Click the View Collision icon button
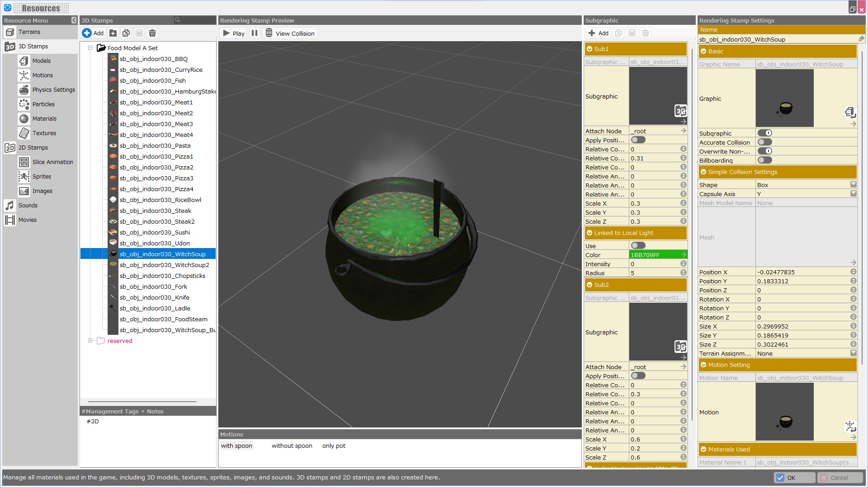Image resolution: width=868 pixels, height=488 pixels. pyautogui.click(x=269, y=33)
